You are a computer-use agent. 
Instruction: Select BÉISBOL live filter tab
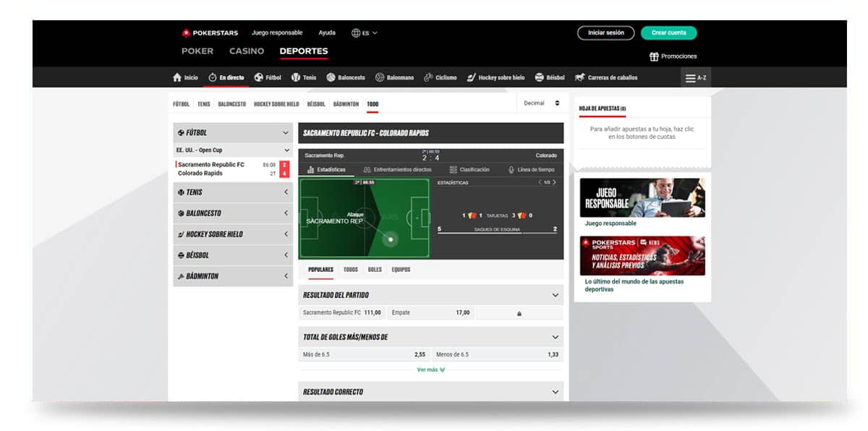coord(316,104)
